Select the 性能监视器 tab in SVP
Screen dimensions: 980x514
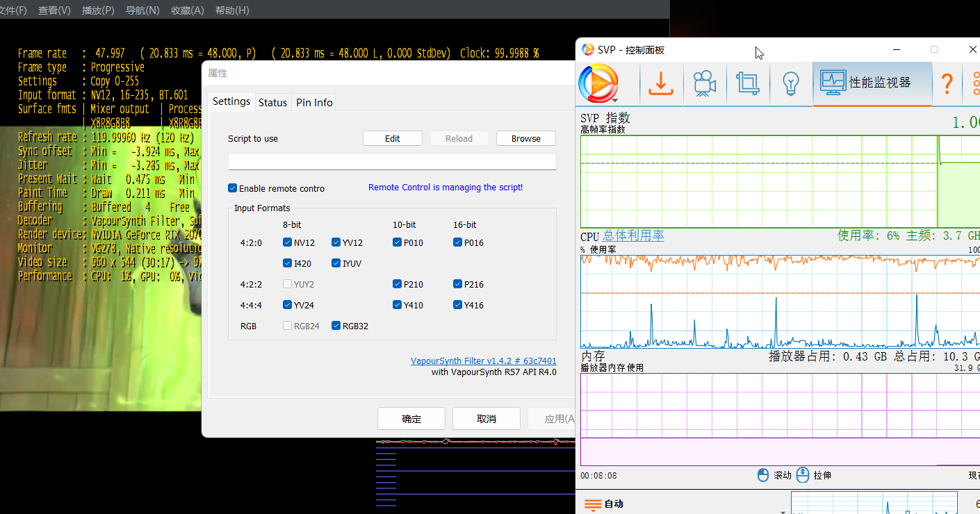(872, 83)
